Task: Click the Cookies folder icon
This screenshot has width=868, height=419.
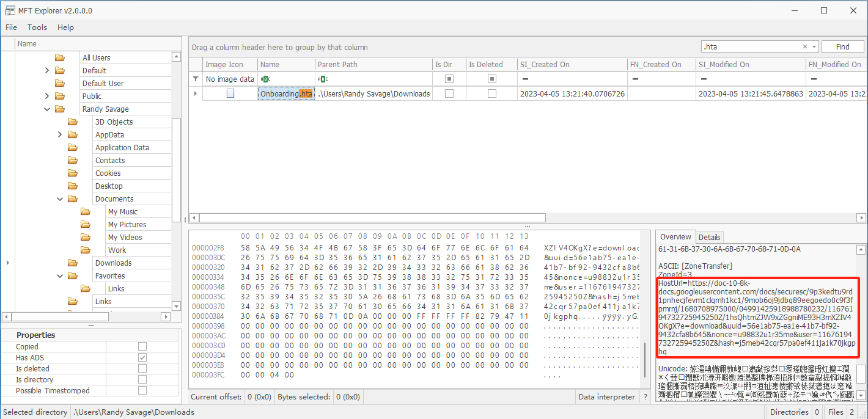Action: tap(72, 173)
